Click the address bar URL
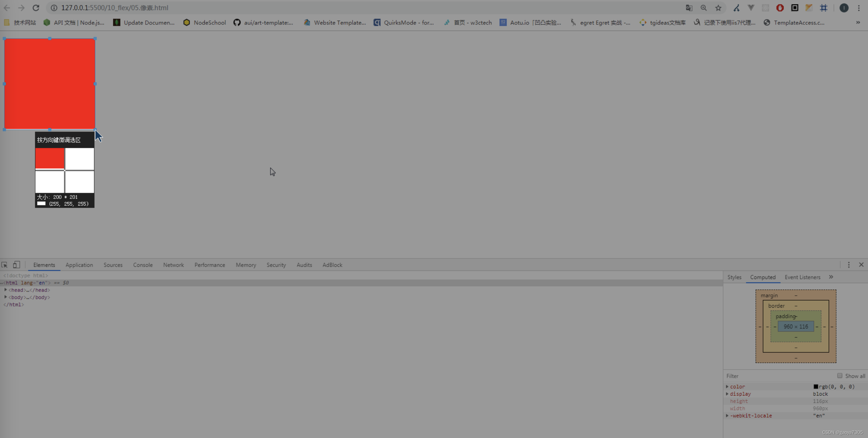The height and width of the screenshot is (438, 868). click(114, 8)
